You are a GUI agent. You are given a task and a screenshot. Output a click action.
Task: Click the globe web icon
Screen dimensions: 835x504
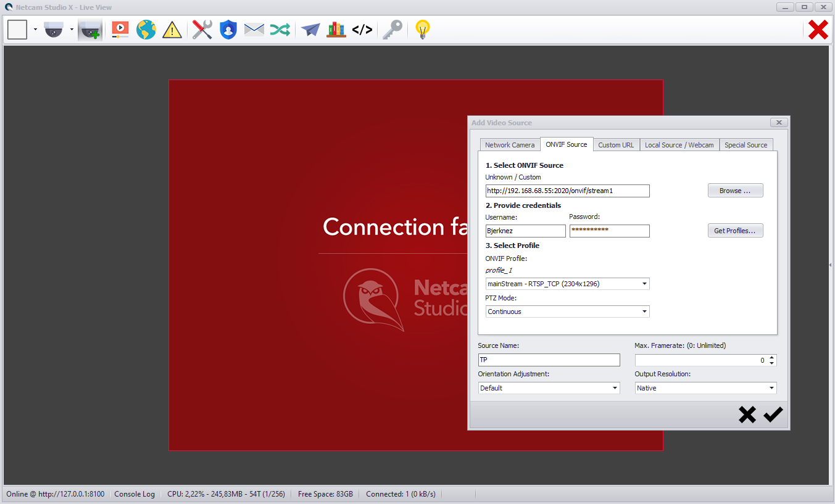point(146,29)
